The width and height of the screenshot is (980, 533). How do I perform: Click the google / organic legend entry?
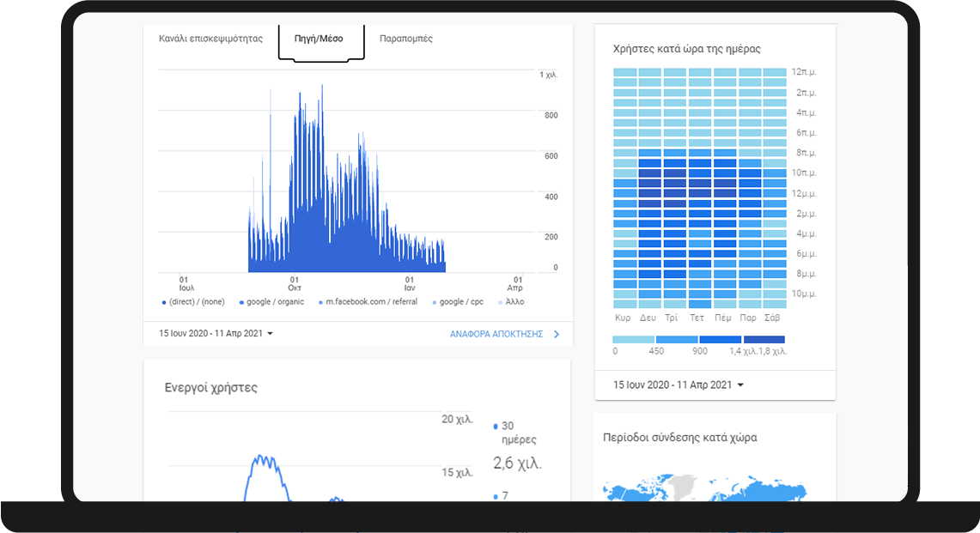271,302
